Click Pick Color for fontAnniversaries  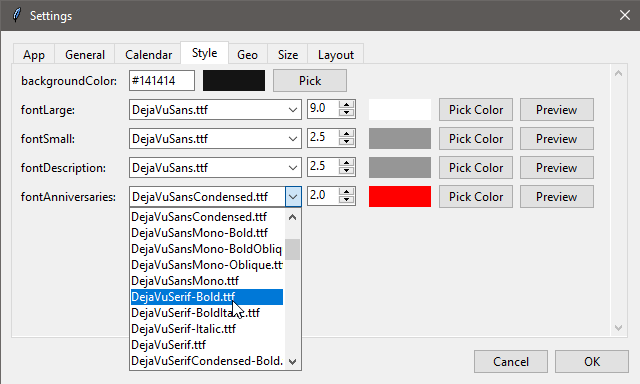tap(476, 196)
